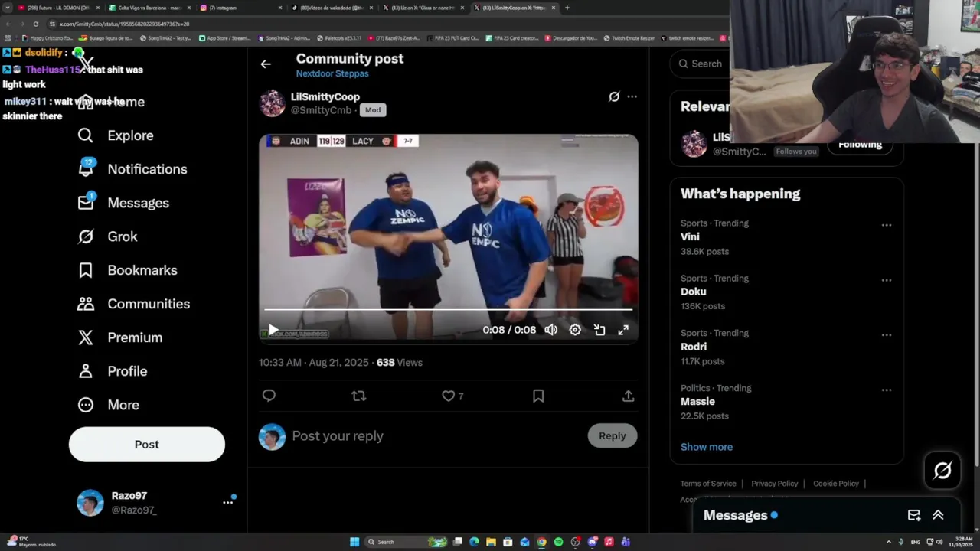Viewport: 980px width, 551px height.
Task: Mute the video with the speaker icon
Action: (x=551, y=330)
